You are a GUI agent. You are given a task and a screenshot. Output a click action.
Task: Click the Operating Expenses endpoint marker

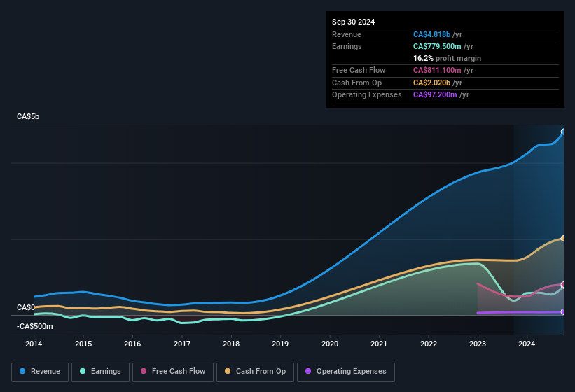(563, 312)
